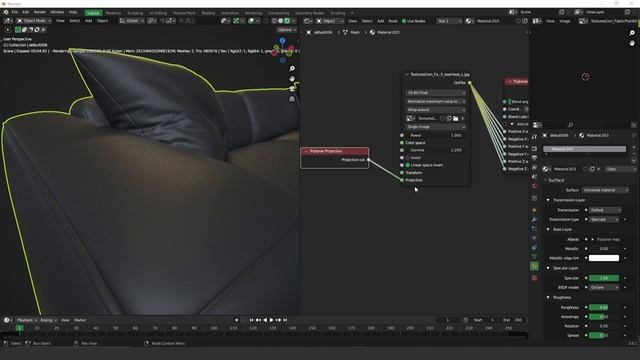Unlink the image with the X icon in texture node
The height and width of the screenshot is (360, 640).
pos(462,118)
